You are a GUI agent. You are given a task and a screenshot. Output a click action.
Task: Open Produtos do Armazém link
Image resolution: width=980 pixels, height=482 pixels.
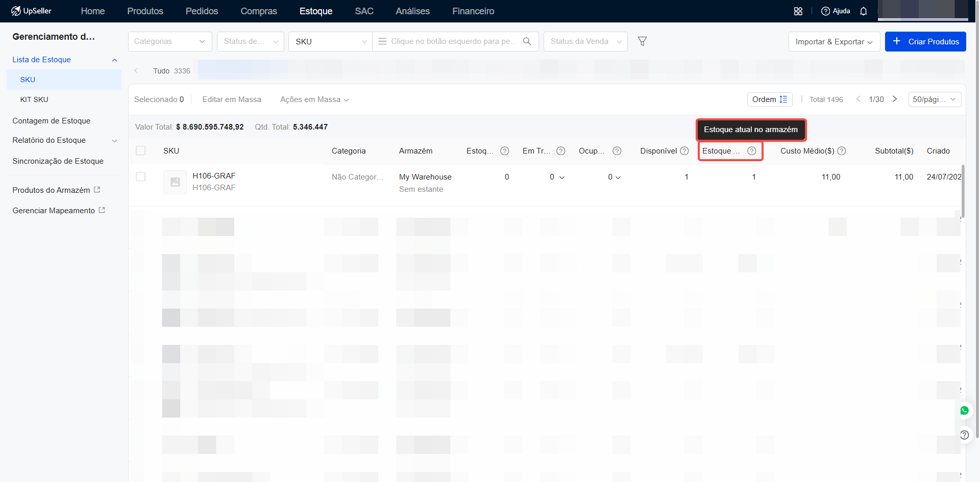tap(51, 190)
